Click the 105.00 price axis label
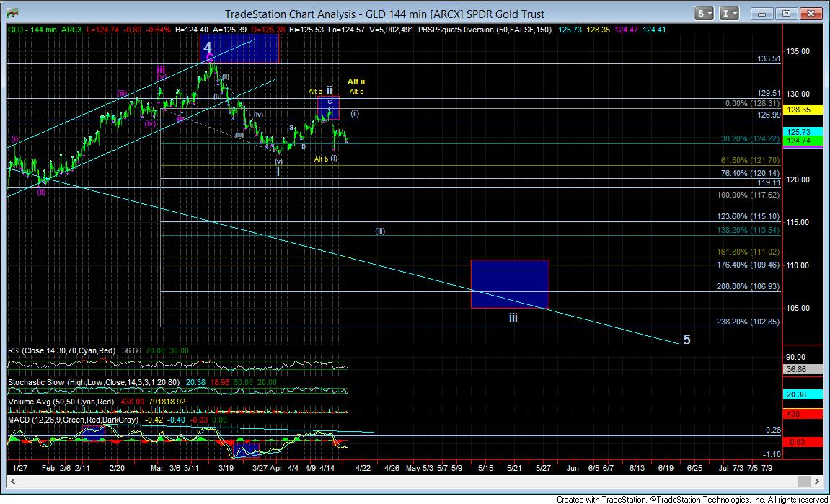The width and height of the screenshot is (830, 504). tap(798, 308)
